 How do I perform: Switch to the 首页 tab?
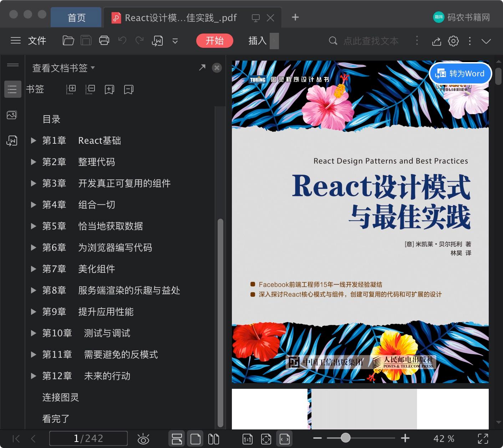(x=76, y=17)
